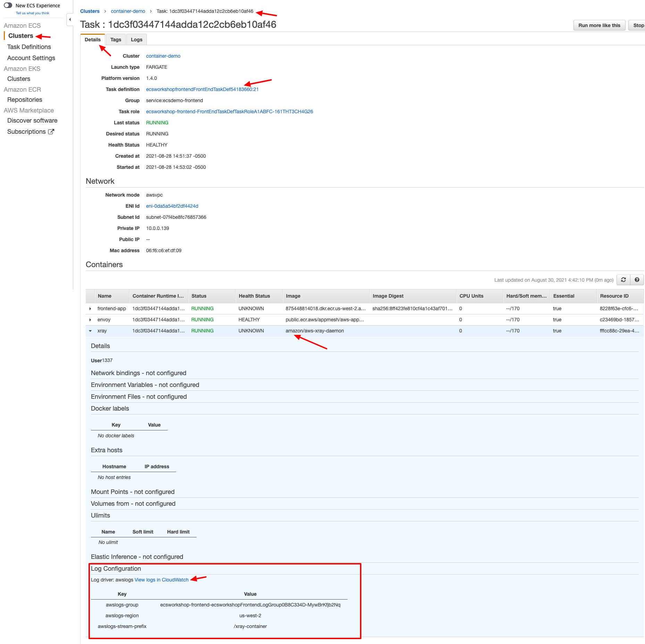Image resolution: width=645 pixels, height=644 pixels.
Task: Refresh the Containers list
Action: (623, 280)
